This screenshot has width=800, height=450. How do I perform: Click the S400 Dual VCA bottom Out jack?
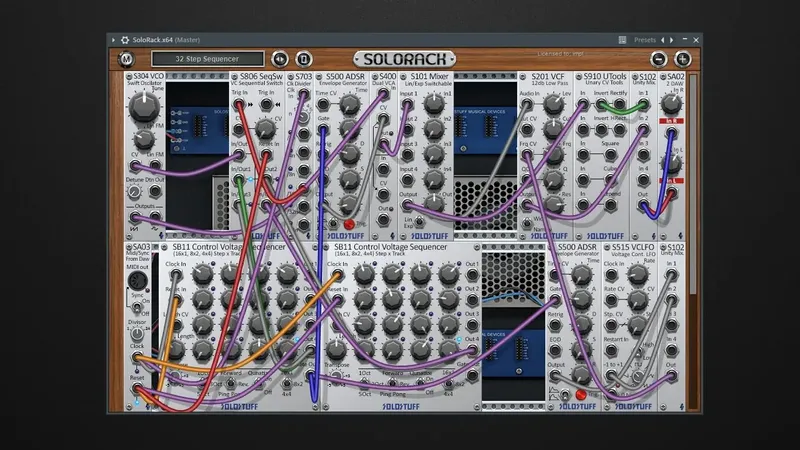click(383, 220)
